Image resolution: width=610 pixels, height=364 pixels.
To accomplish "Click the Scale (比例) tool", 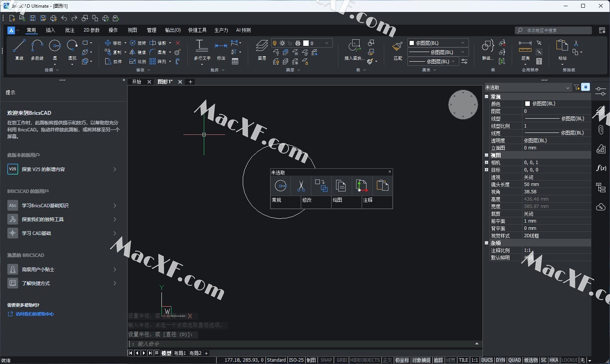I will pos(138,62).
